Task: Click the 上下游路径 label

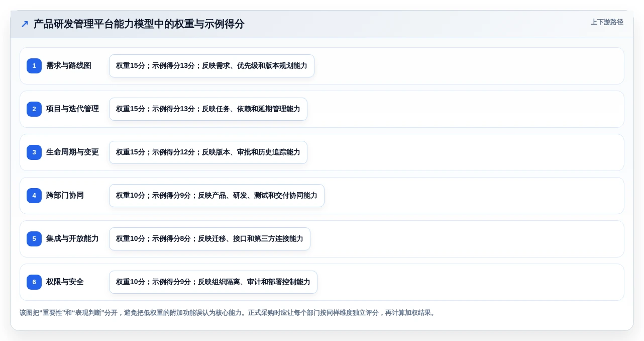Action: (x=607, y=22)
